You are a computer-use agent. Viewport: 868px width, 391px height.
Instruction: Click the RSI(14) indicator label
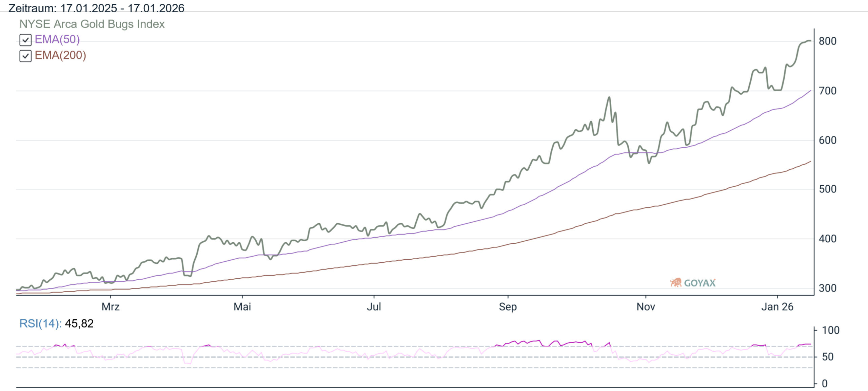click(x=40, y=323)
